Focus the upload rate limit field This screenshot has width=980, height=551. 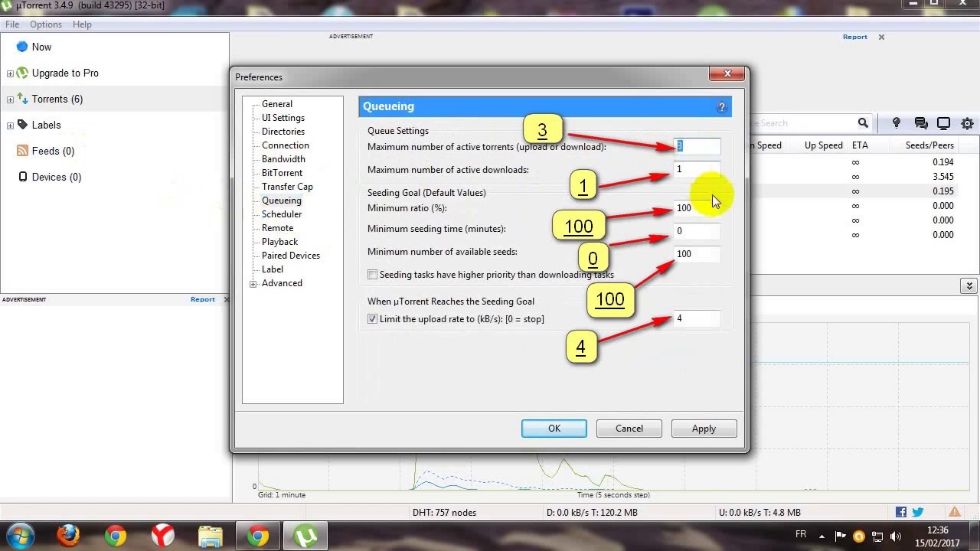click(697, 318)
